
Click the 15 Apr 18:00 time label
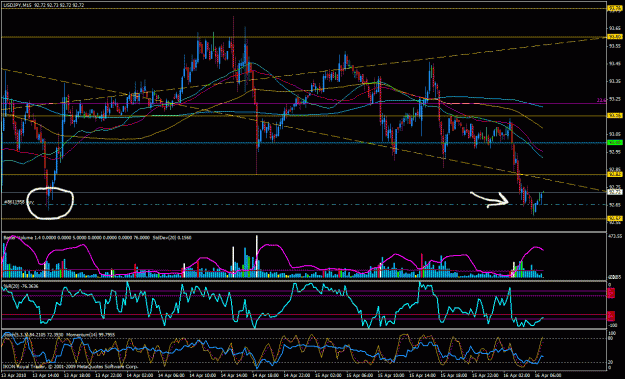pyautogui.click(x=454, y=375)
